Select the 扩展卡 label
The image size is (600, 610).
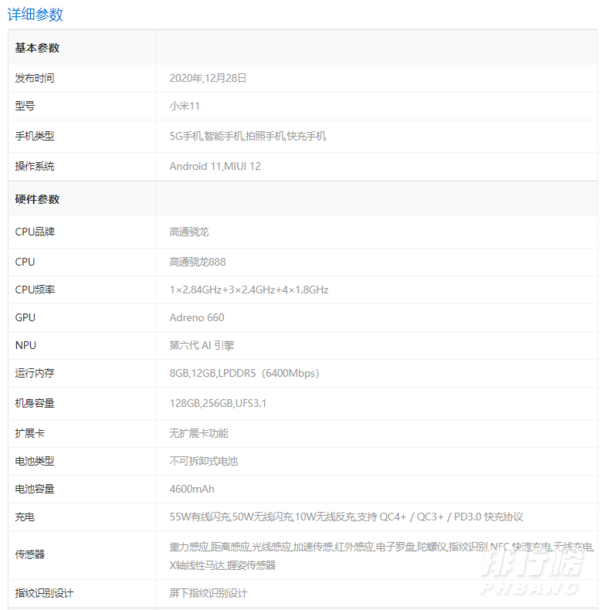click(30, 433)
